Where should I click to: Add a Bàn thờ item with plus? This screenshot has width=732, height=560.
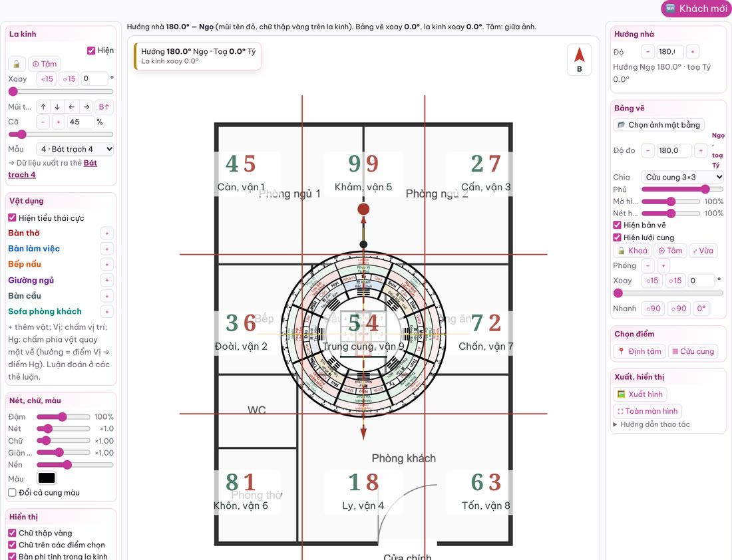point(107,233)
